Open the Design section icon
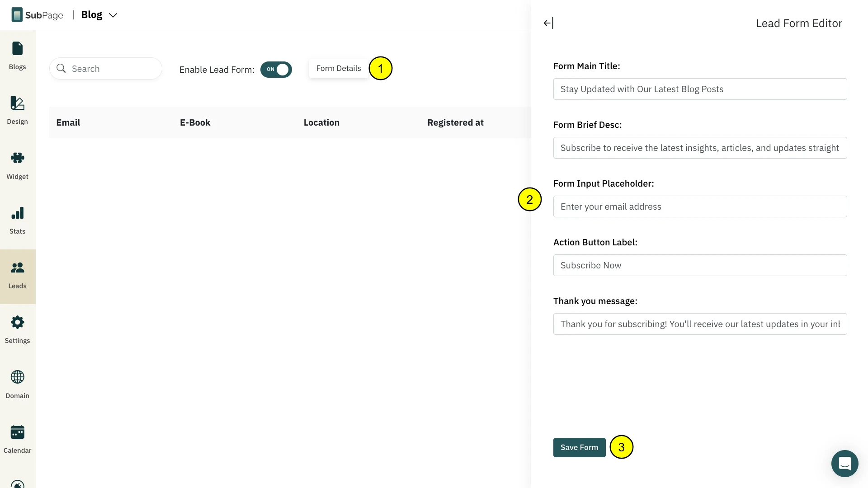Viewport: 868px width, 488px height. [17, 103]
